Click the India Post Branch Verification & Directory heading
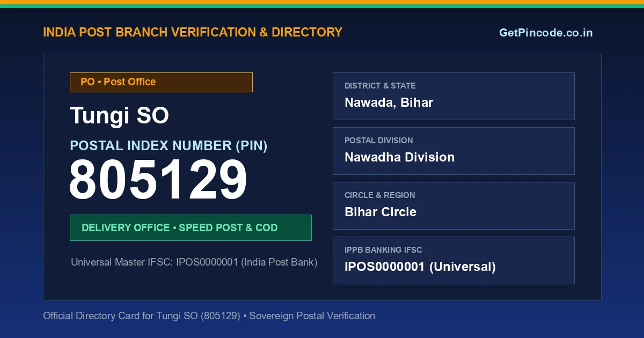 point(193,32)
